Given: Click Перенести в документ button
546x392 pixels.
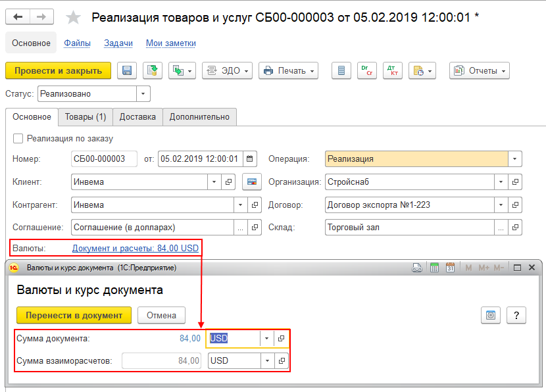Looking at the screenshot, I should point(74,316).
